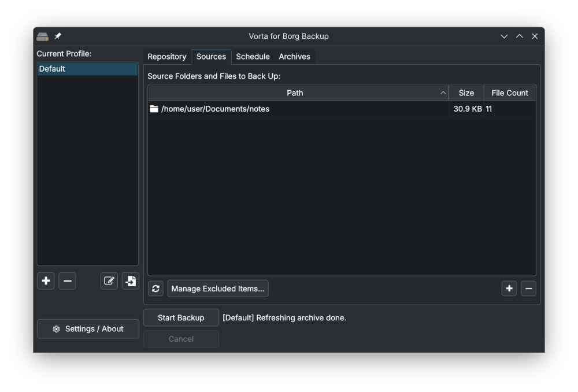This screenshot has width=578, height=392.
Task: Remove selected source with minus icon
Action: click(528, 289)
